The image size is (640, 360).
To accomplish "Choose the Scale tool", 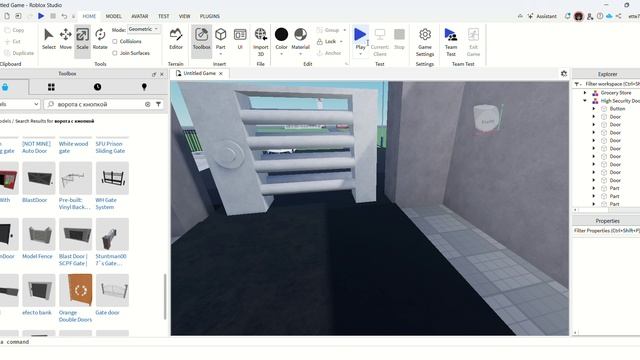I will [x=82, y=39].
